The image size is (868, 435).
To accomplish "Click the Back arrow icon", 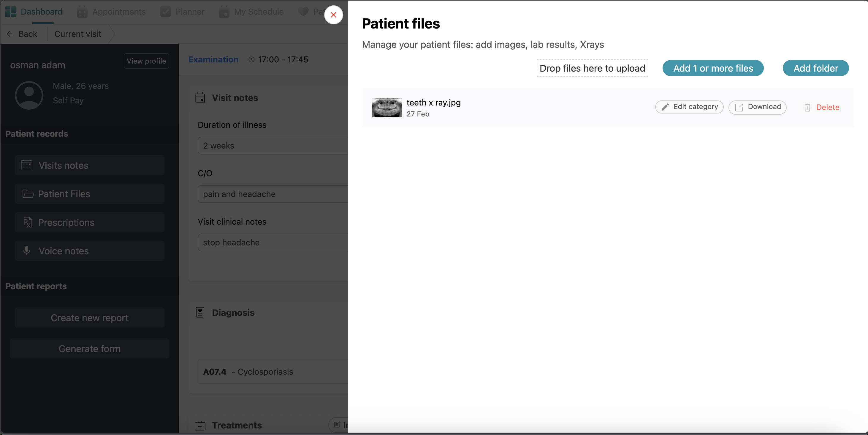I will point(9,34).
